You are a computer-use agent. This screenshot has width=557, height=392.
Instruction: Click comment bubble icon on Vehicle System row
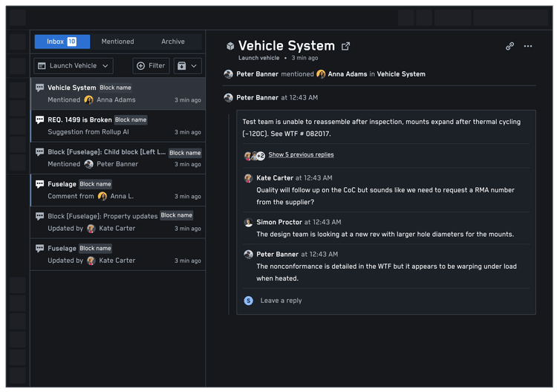40,88
